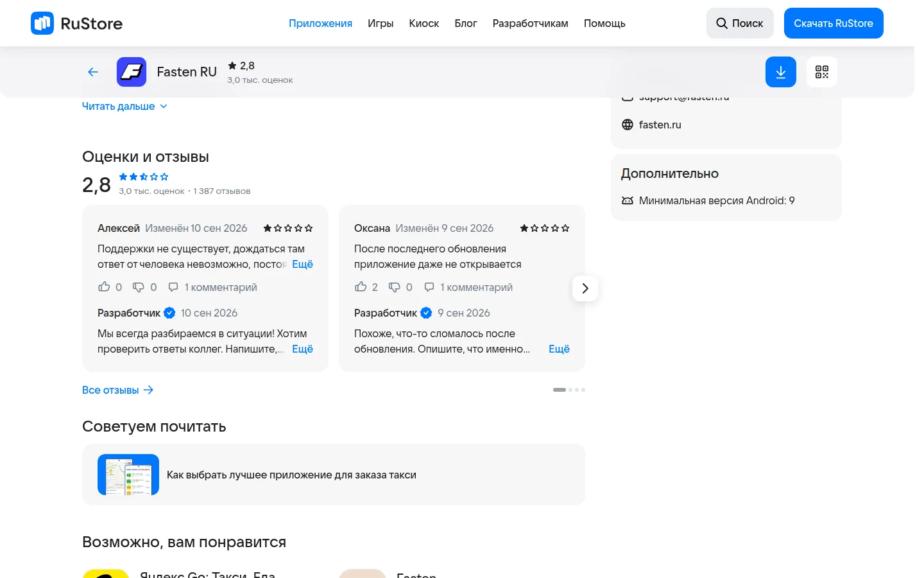Open the Киоск section
This screenshot has height=578, width=924.
point(424,23)
